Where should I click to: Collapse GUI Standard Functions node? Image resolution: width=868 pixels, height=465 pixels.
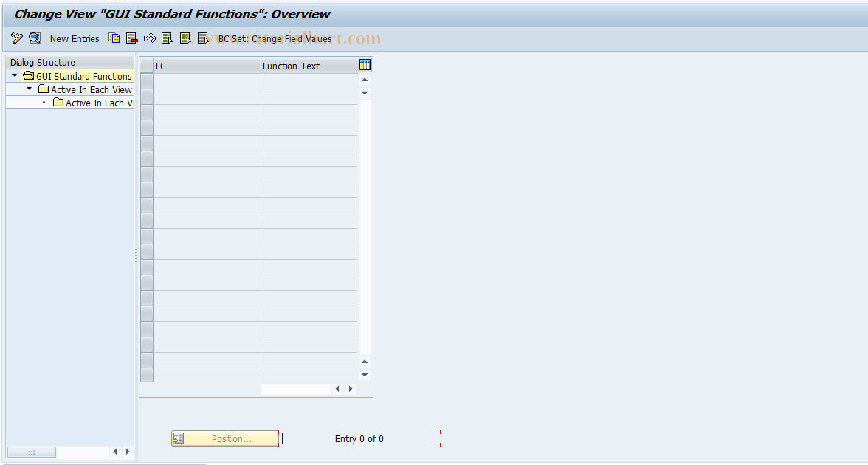[15, 76]
